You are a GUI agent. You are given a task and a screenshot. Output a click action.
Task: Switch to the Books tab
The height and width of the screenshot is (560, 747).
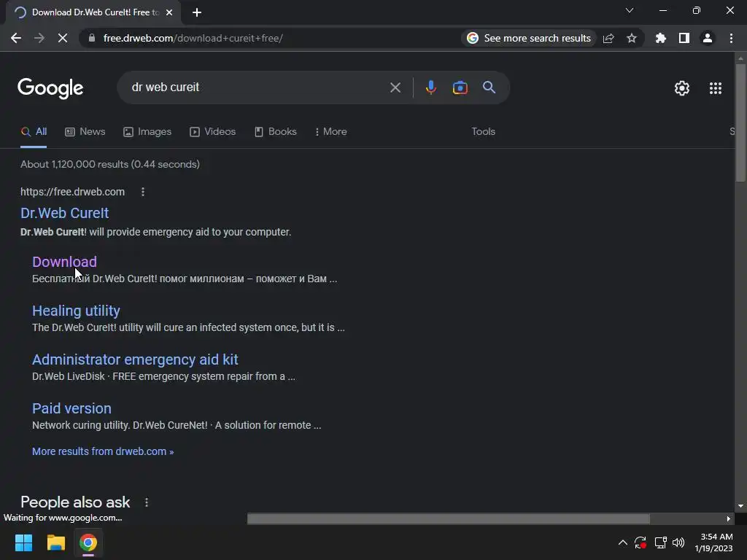[x=275, y=132]
